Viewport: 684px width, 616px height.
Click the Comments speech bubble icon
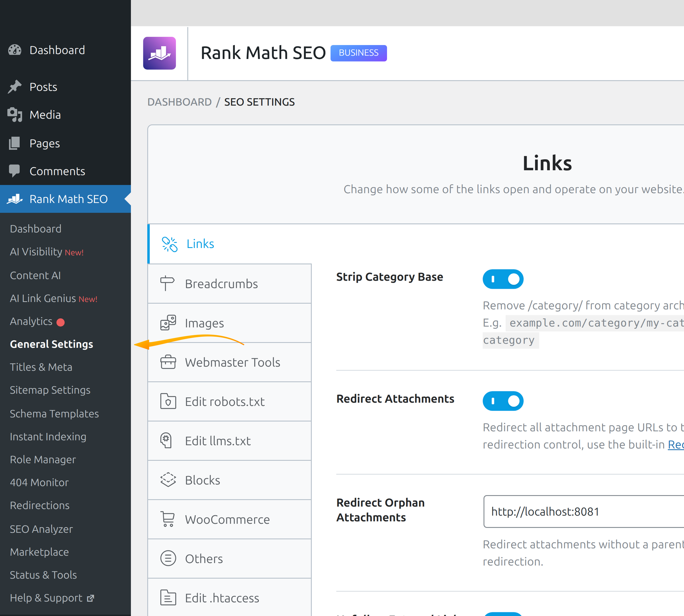pyautogui.click(x=15, y=171)
